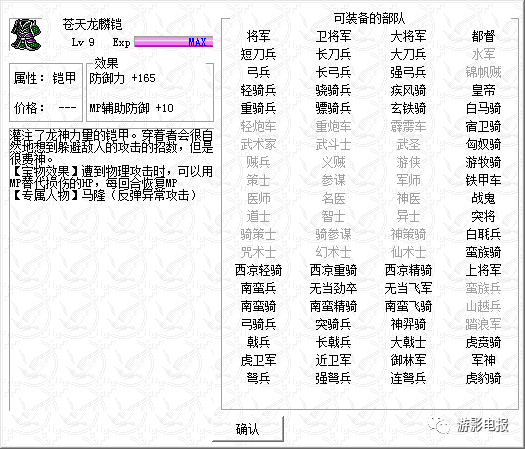
Task: Click the 玄铁骑 unit entry
Action: pos(408,108)
